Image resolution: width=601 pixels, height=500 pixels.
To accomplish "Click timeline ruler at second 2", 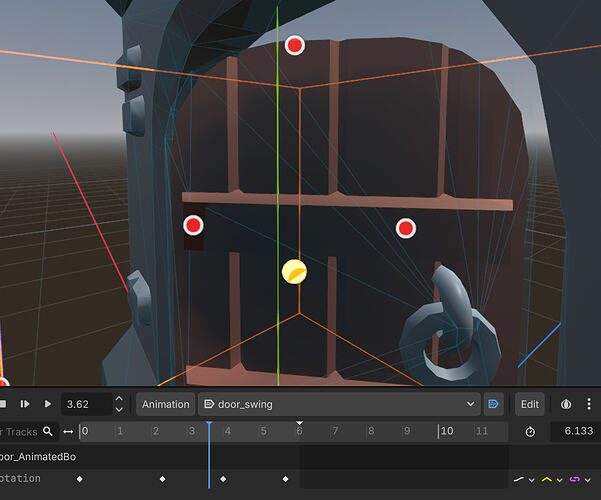I will coord(156,431).
